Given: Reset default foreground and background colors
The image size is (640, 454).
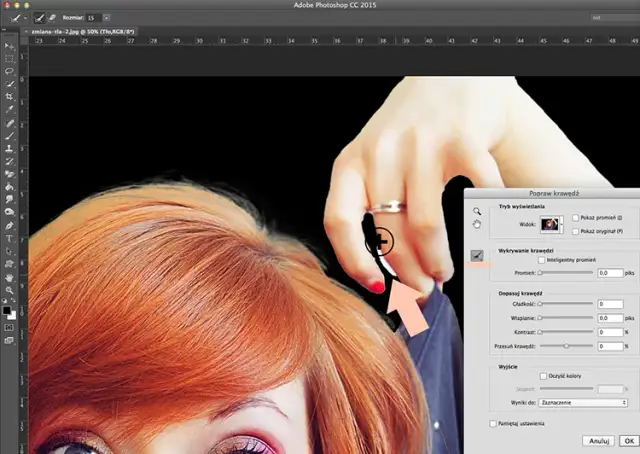Looking at the screenshot, I should click(4, 300).
